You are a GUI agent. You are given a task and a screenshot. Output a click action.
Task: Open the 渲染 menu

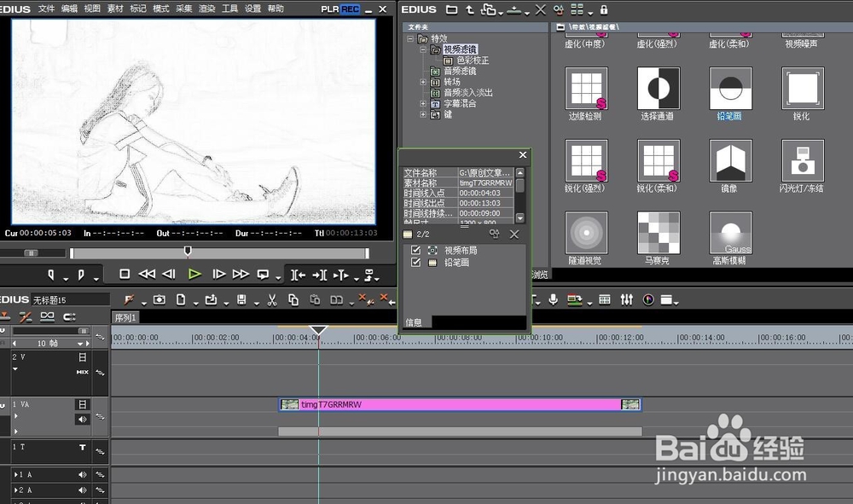[206, 9]
